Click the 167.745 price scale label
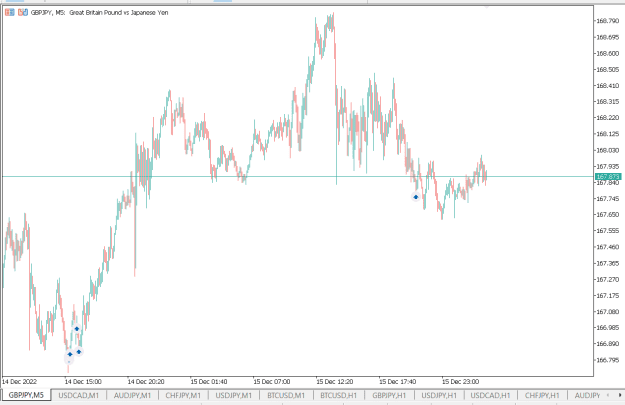The image size is (625, 405). click(607, 199)
